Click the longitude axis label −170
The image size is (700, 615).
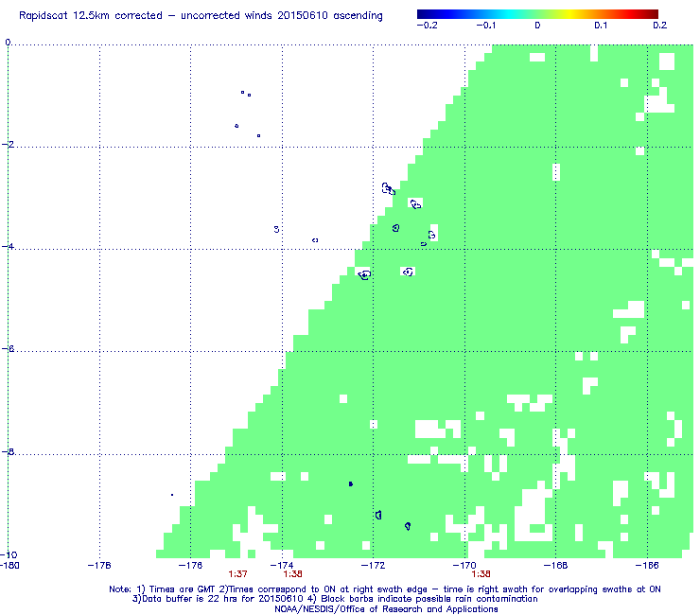(x=464, y=566)
